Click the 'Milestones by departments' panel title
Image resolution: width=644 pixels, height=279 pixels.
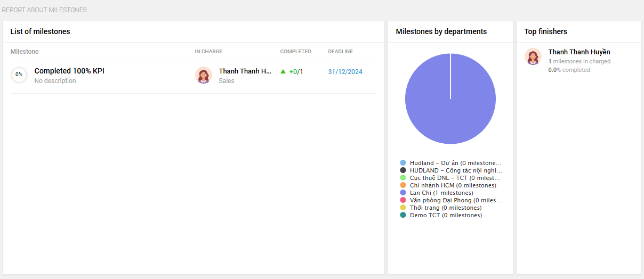point(441,31)
